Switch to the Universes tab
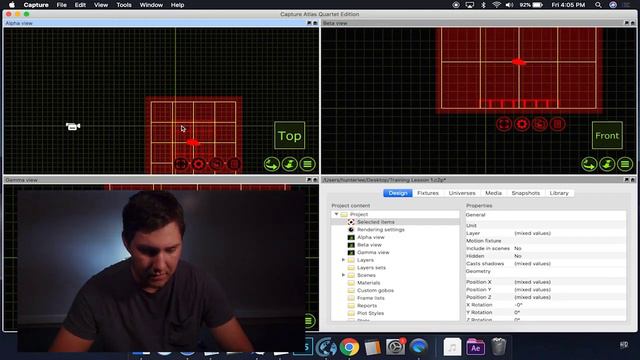640x360 pixels. [462, 193]
